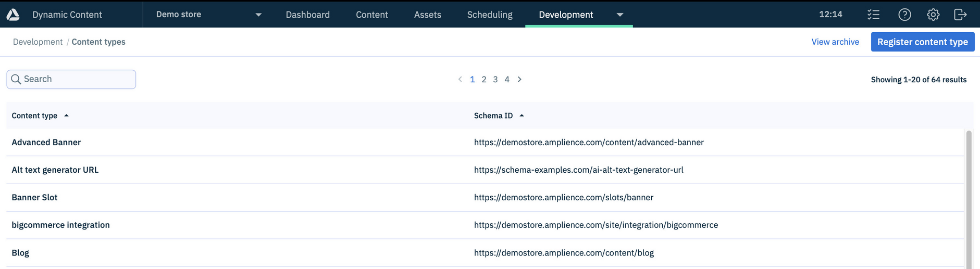Open the settings gear icon
The height and width of the screenshot is (269, 980).
pyautogui.click(x=933, y=15)
